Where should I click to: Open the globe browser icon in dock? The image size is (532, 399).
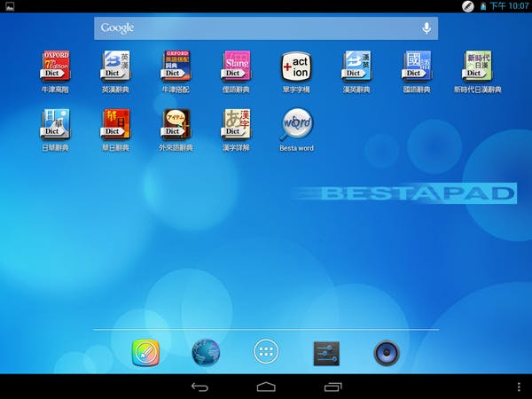coord(206,353)
